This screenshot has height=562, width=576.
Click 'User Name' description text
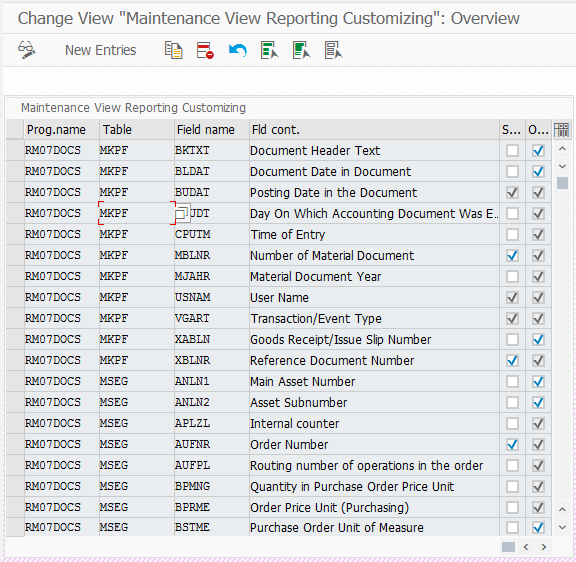279,298
